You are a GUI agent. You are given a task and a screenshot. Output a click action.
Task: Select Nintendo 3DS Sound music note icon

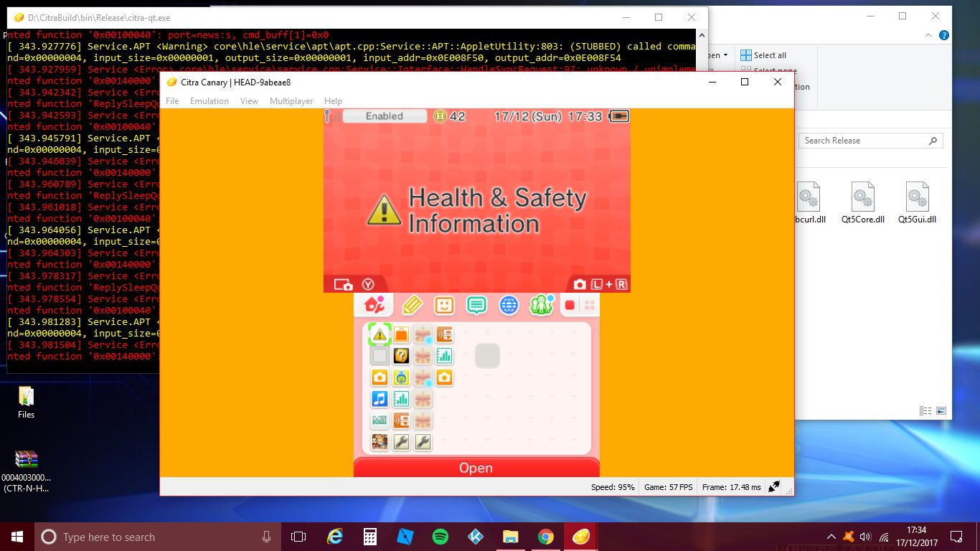[380, 398]
